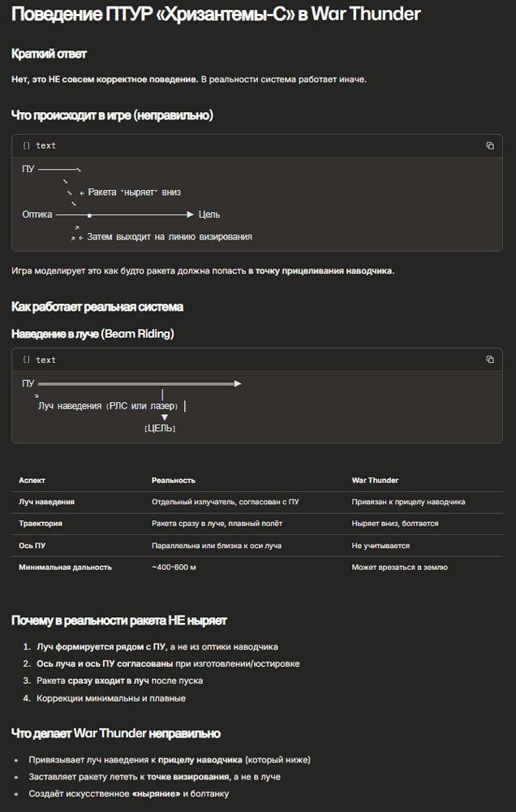Click the brackets icon in second code block header
Image resolution: width=516 pixels, height=812 pixels.
coord(27,360)
